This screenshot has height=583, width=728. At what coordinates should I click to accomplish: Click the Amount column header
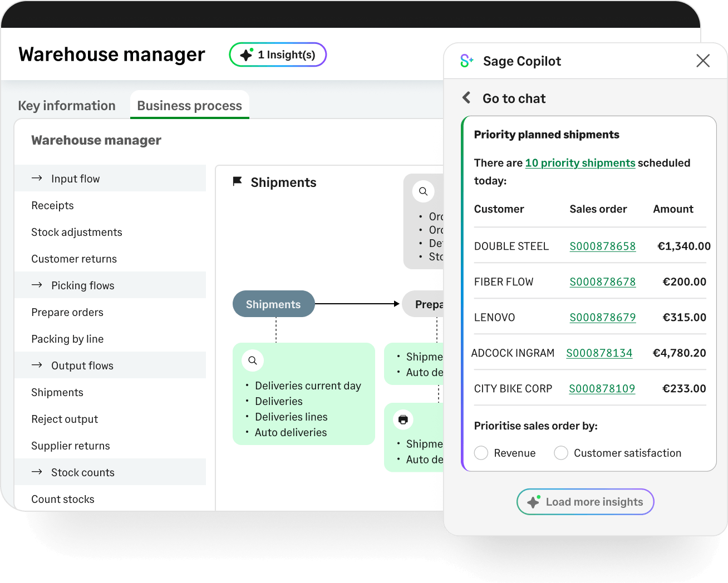(x=673, y=209)
